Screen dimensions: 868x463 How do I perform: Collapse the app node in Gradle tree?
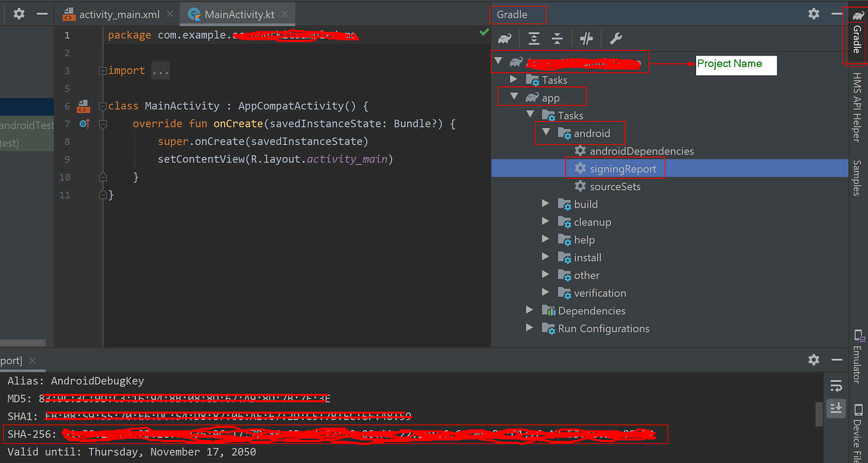click(515, 96)
